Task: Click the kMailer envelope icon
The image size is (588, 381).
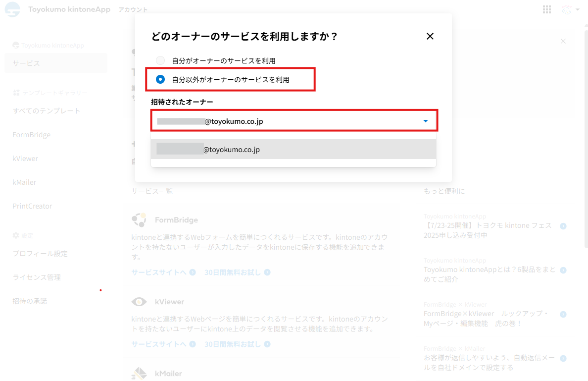Action: pyautogui.click(x=139, y=374)
